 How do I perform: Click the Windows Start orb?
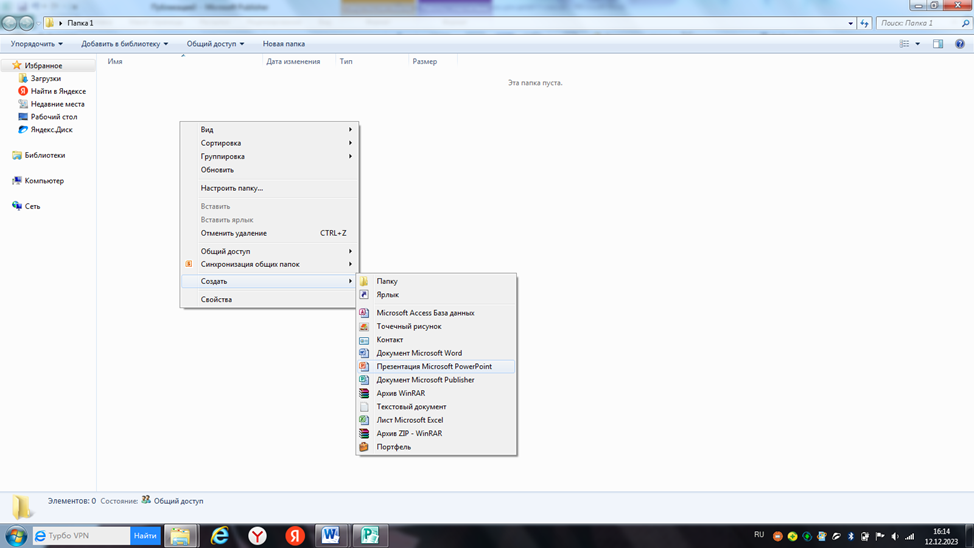pos(15,536)
